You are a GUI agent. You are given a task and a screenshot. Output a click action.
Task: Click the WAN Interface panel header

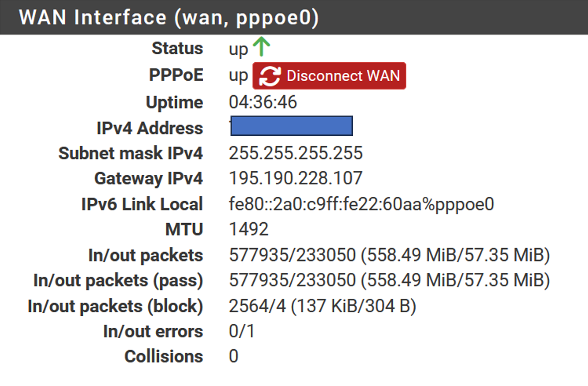[294, 17]
